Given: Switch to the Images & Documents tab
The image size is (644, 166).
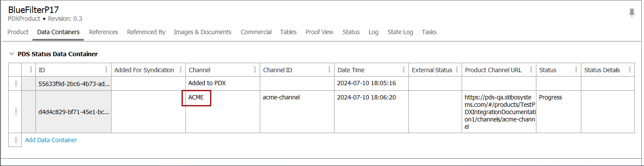Looking at the screenshot, I should [x=203, y=32].
